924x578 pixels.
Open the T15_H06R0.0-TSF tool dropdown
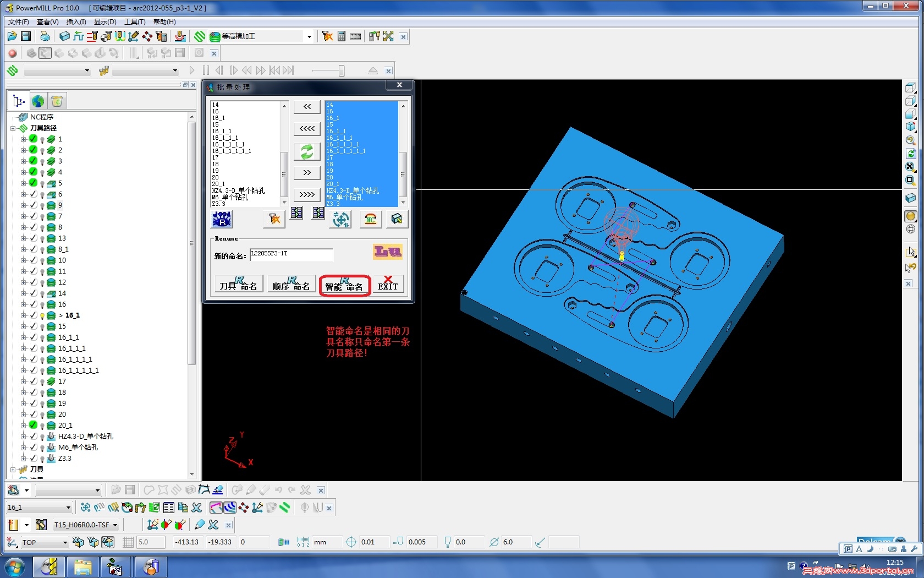[x=115, y=525]
